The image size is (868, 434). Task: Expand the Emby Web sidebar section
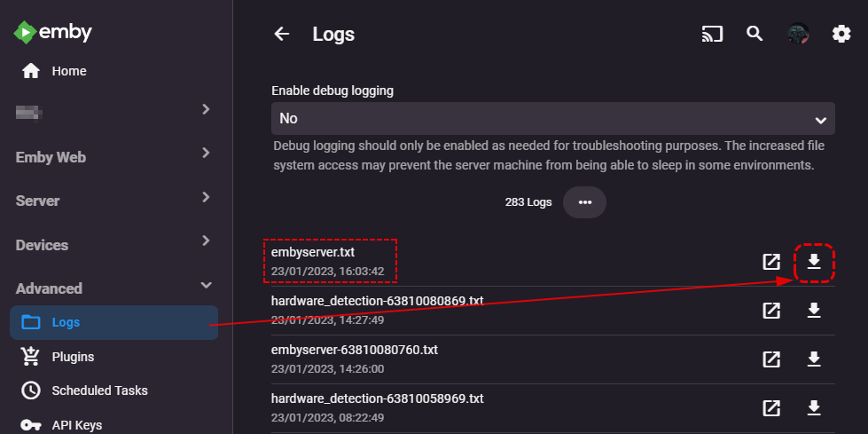click(x=115, y=157)
